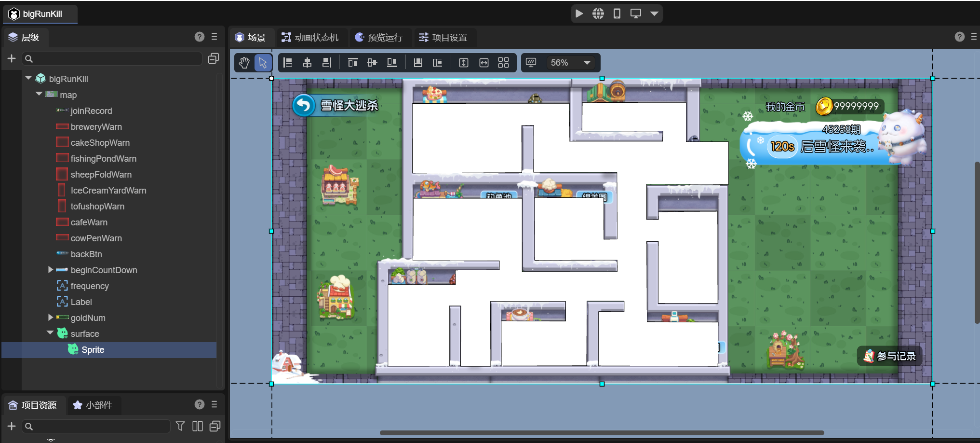980x443 pixels.
Task: Expand the goldNum tree node
Action: [x=51, y=318]
